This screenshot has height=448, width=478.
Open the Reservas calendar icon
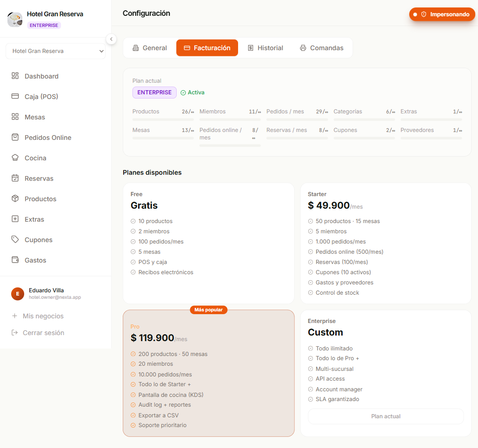[15, 178]
